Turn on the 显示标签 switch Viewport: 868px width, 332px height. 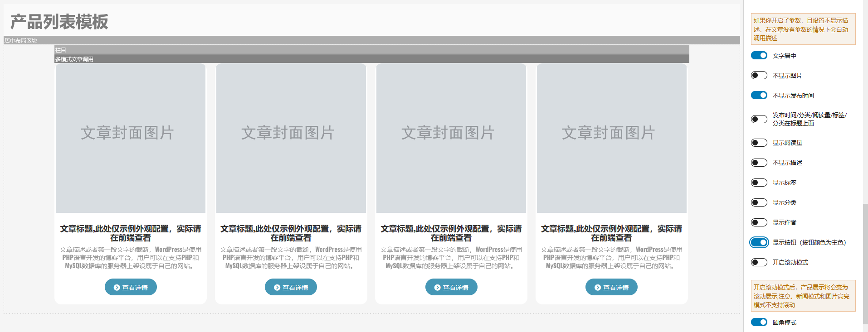click(759, 183)
